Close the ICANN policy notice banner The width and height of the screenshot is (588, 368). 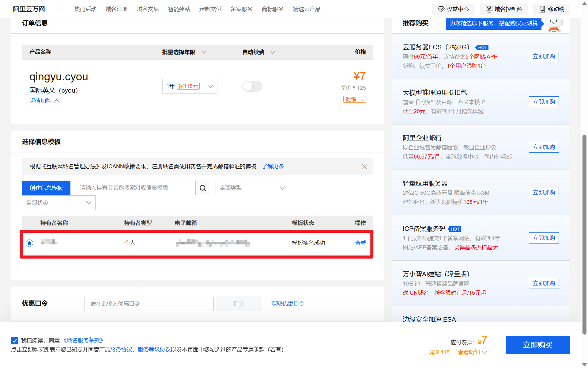coord(364,167)
